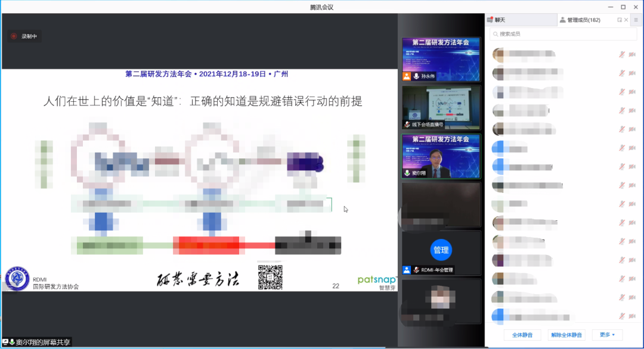This screenshot has height=349, width=644.
Task: Select 孙永伟 video thumbnail
Action: coord(441,58)
